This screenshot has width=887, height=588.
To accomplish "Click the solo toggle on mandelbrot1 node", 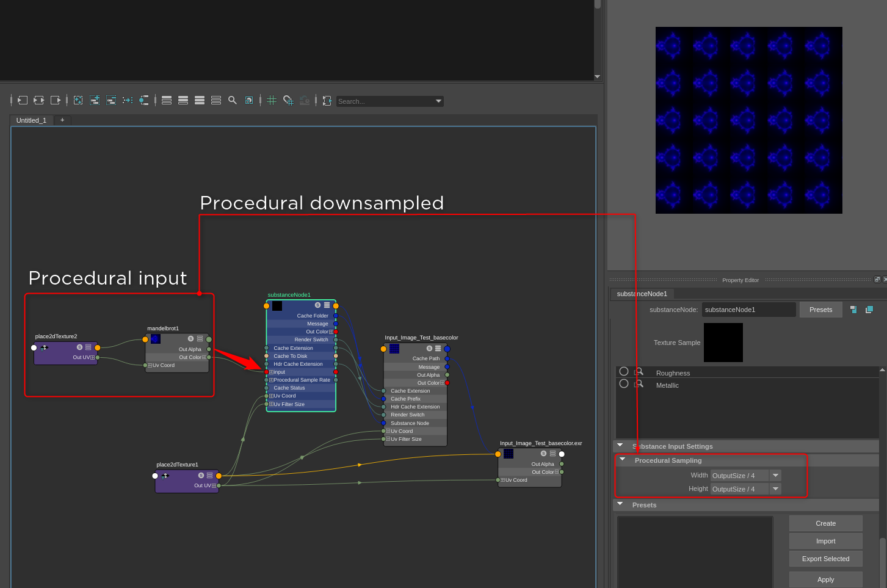I will coord(190,338).
